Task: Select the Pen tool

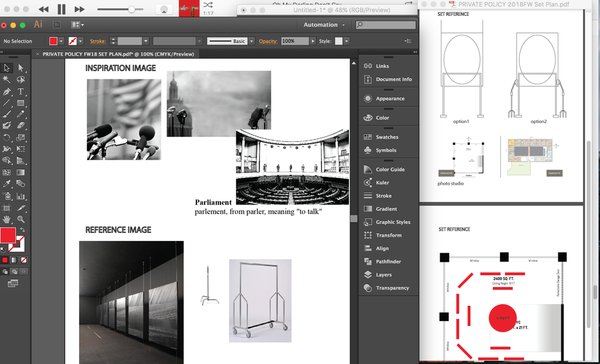Action: [7, 92]
